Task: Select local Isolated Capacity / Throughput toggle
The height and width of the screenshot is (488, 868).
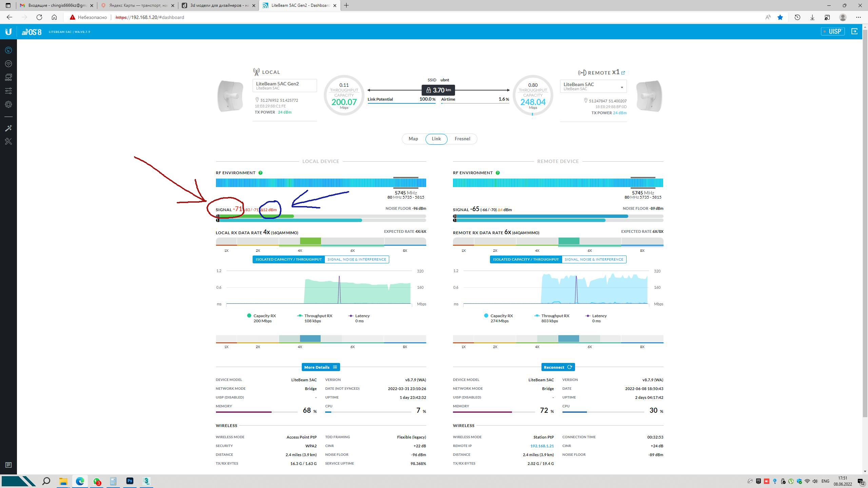Action: click(x=289, y=259)
